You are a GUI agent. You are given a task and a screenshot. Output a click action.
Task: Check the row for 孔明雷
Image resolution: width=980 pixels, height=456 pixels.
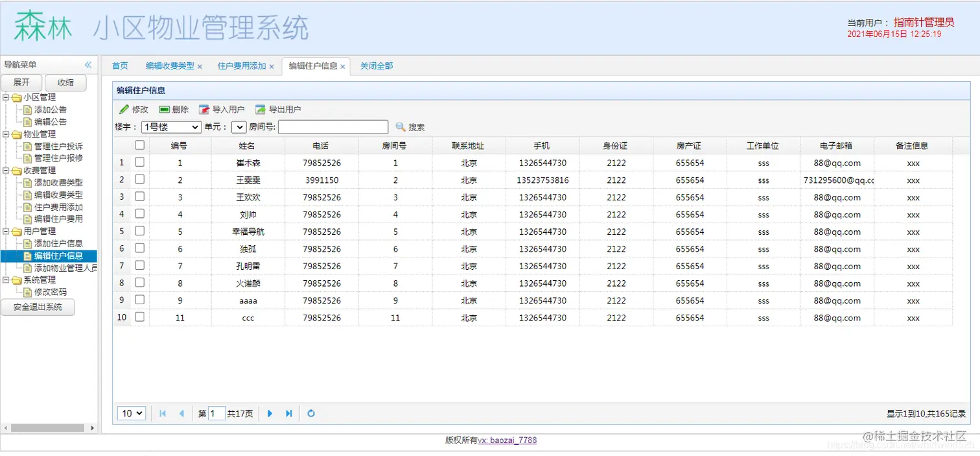click(x=139, y=265)
